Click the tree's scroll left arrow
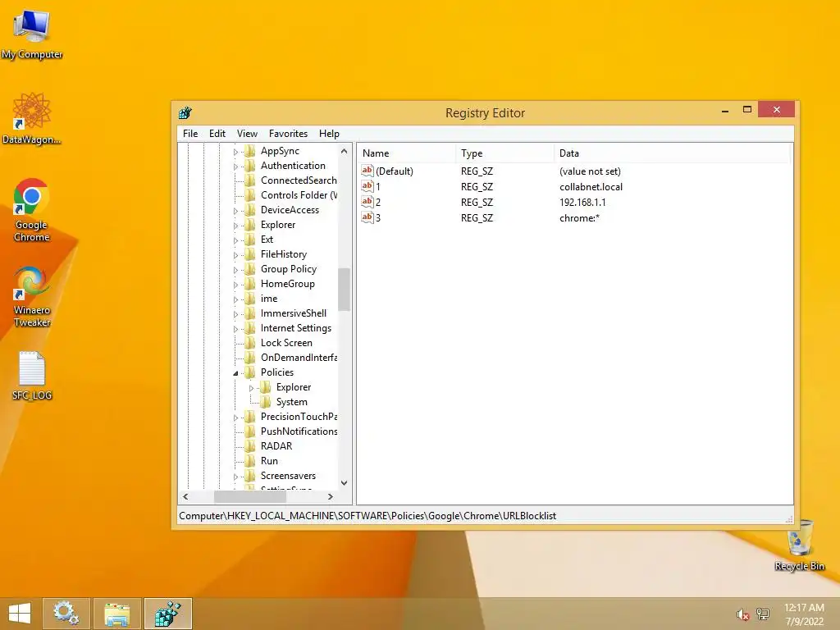 pyautogui.click(x=185, y=496)
